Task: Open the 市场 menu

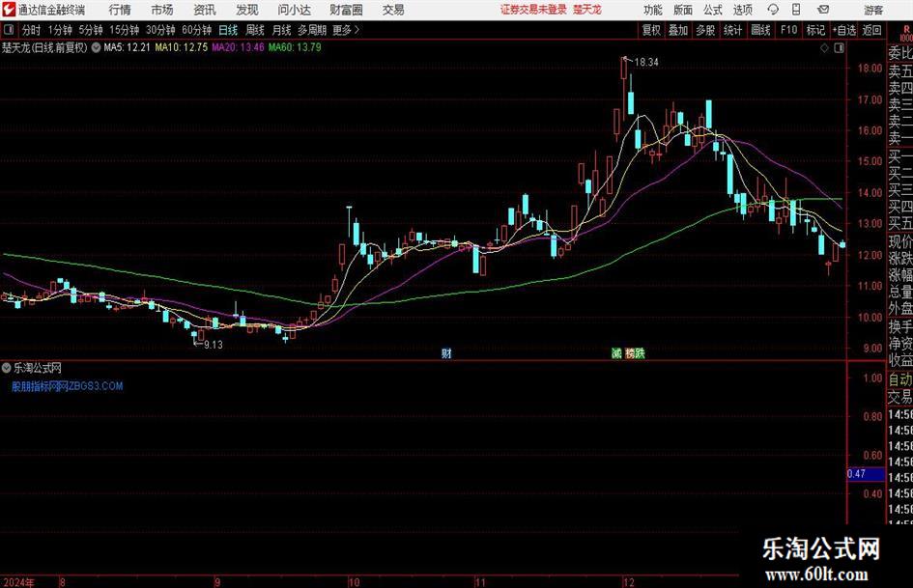Action: pos(162,10)
